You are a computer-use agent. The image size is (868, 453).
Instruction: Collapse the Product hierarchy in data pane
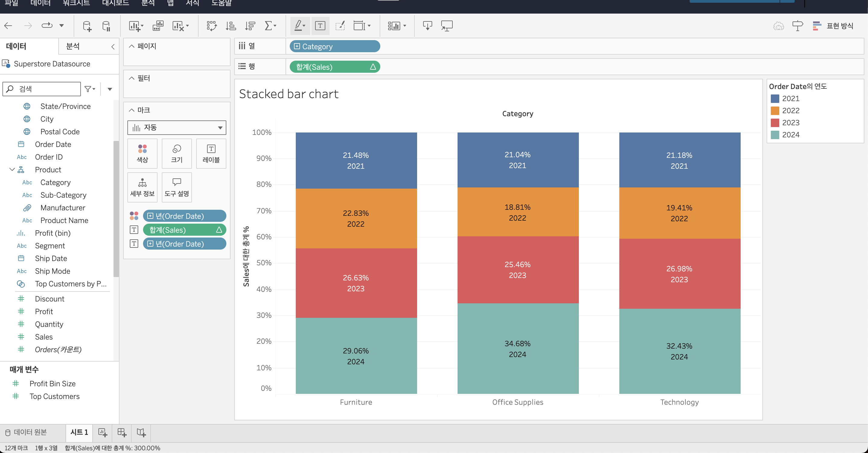click(12, 170)
